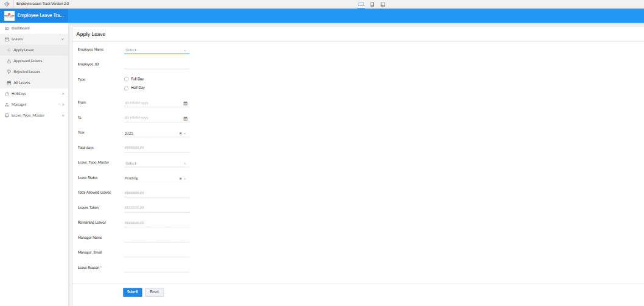Click the Reset button
Image resolution: width=644 pixels, height=306 pixels.
click(x=154, y=292)
